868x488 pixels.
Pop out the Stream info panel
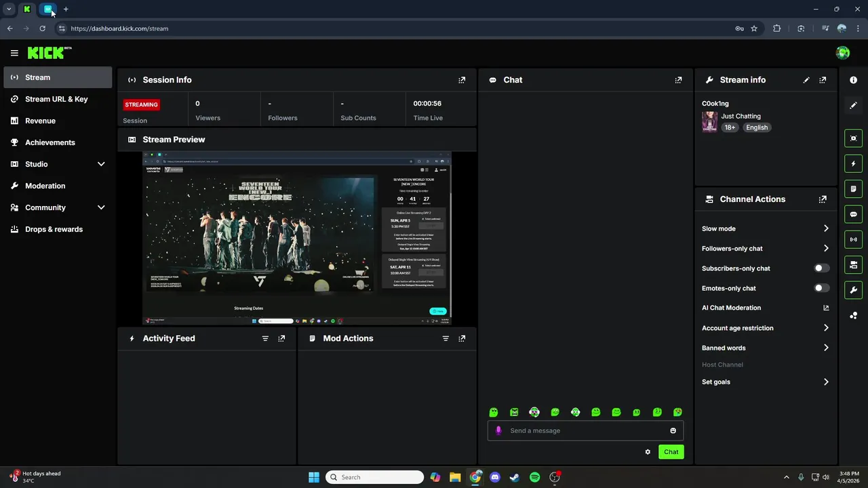pos(823,80)
